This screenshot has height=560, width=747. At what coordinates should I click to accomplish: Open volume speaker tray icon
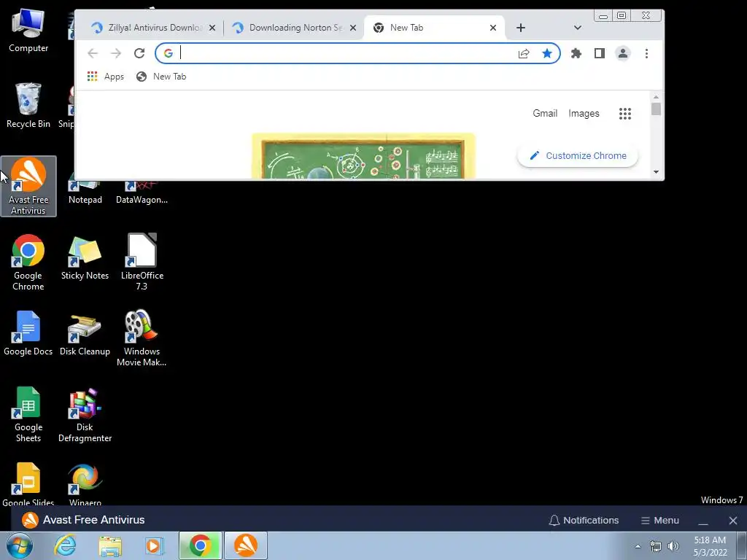pyautogui.click(x=673, y=546)
